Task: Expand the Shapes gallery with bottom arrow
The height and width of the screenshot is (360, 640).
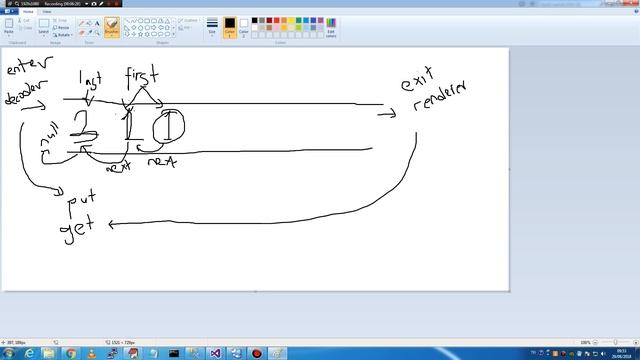Action: click(174, 35)
